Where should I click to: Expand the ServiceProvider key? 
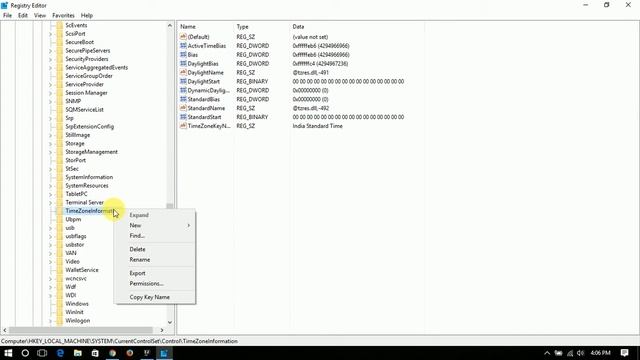[51, 84]
